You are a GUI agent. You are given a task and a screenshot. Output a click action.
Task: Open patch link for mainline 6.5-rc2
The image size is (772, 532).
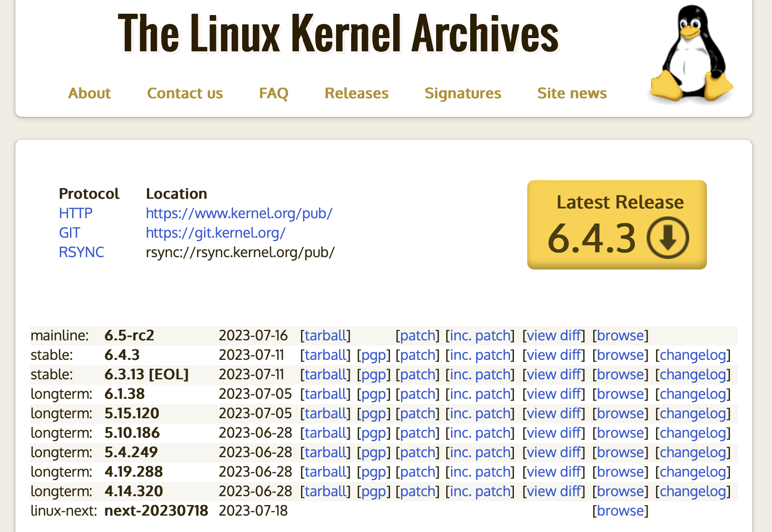point(417,335)
